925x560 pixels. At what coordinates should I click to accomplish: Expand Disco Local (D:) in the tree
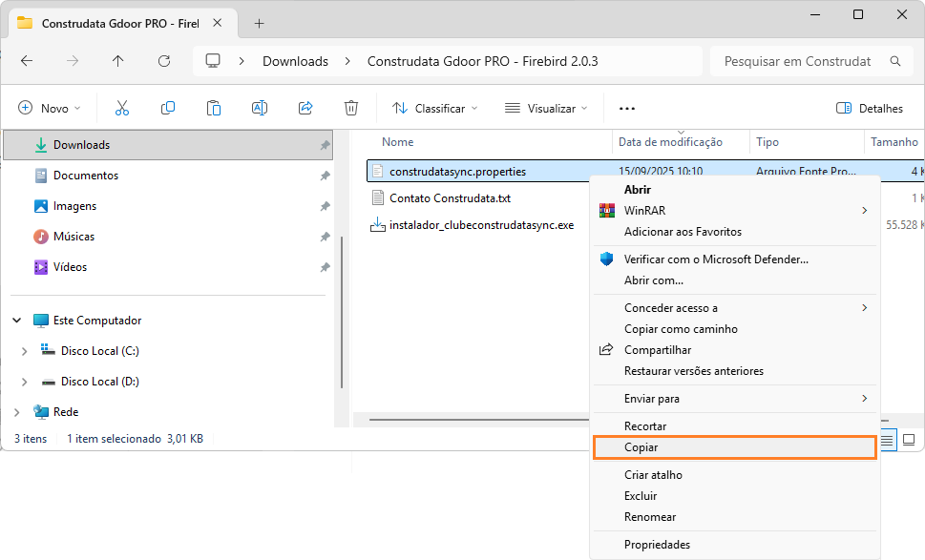pos(24,382)
